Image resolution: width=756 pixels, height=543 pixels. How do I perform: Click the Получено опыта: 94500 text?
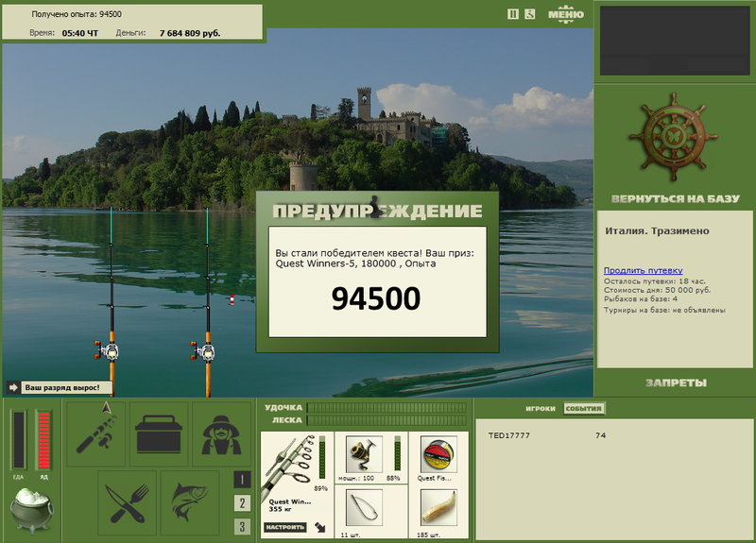tap(77, 14)
